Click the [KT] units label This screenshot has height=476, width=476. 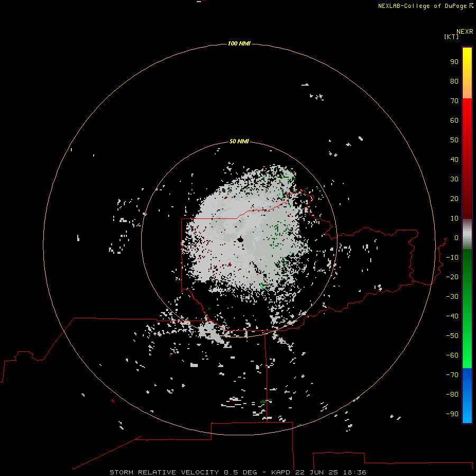(x=451, y=36)
